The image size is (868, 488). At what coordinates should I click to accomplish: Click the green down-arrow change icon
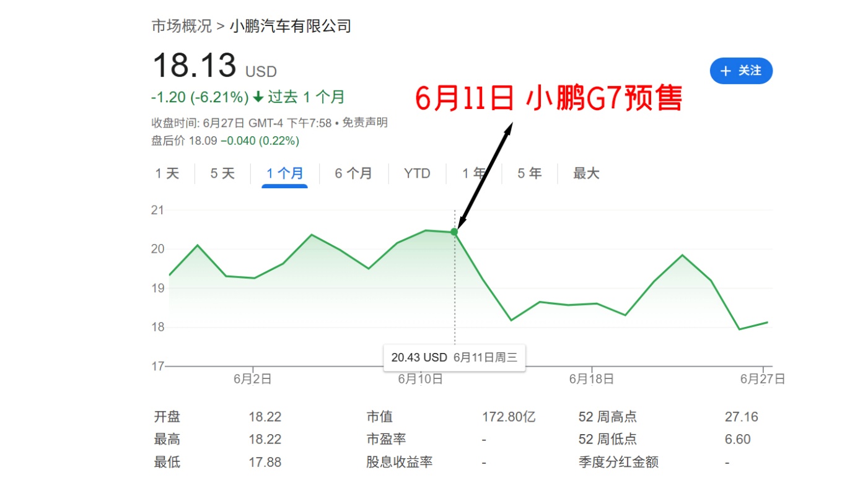258,97
